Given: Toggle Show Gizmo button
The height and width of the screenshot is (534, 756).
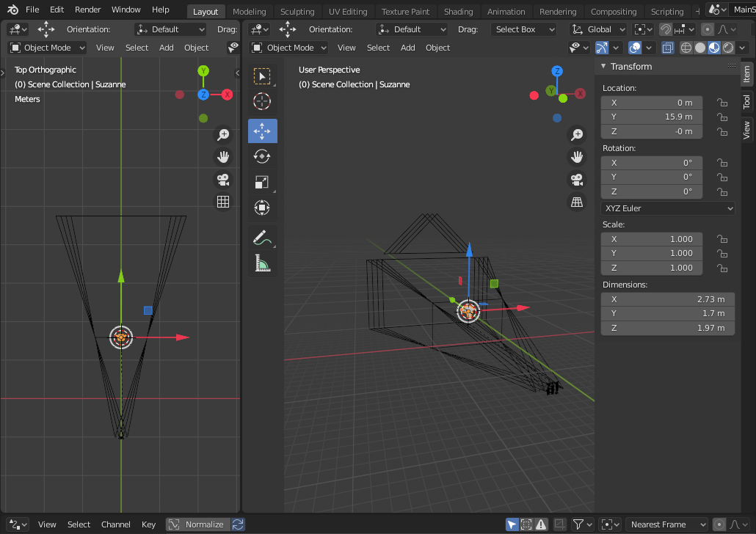Looking at the screenshot, I should (602, 48).
